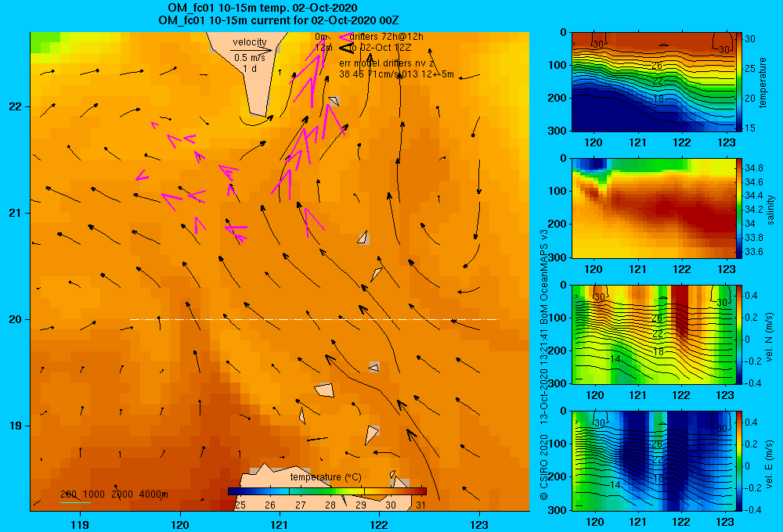
Task: Click the vertical "temperature" colorbar label
Action: [x=763, y=82]
